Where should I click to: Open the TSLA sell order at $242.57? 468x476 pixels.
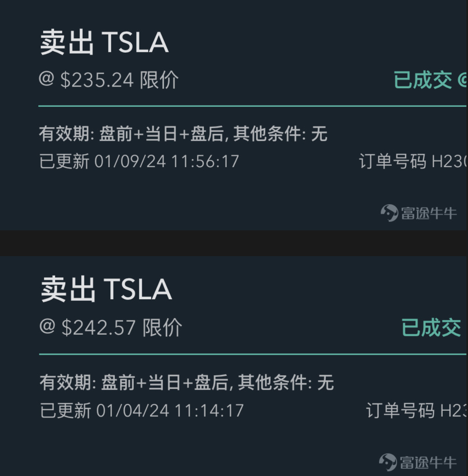click(233, 366)
